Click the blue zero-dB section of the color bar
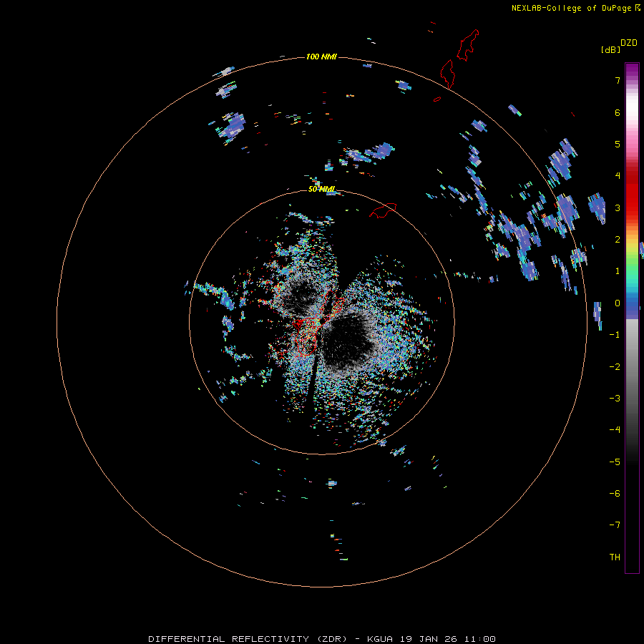The image size is (644, 644). (x=632, y=308)
